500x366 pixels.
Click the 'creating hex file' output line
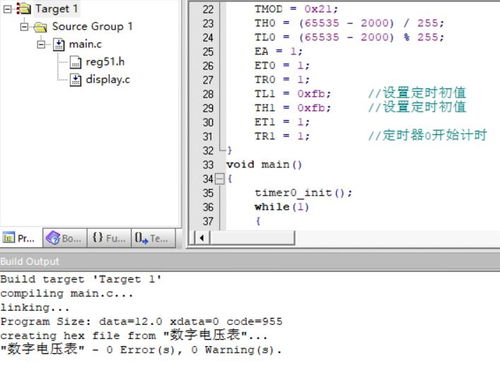tap(134, 335)
